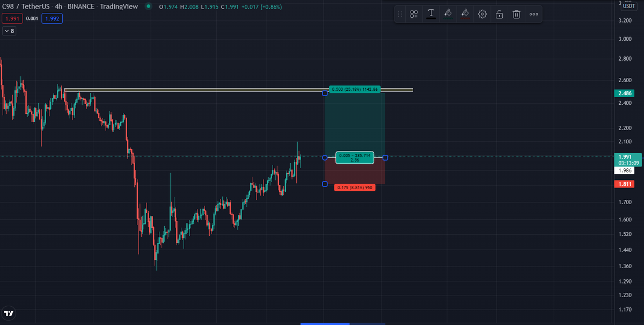This screenshot has height=325, width=644.
Task: Expand the collapsed indicators list labeled 8
Action: 9,31
